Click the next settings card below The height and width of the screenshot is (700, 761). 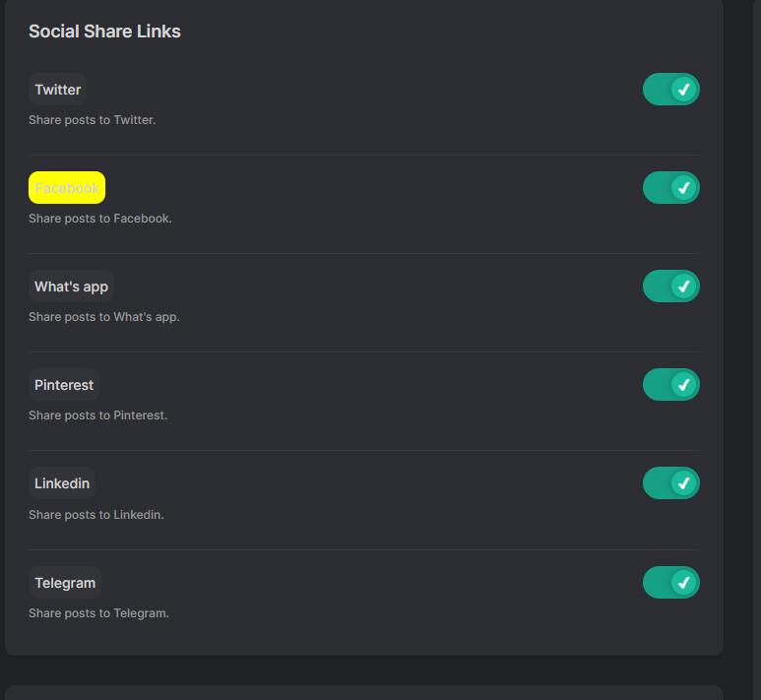pos(364,692)
